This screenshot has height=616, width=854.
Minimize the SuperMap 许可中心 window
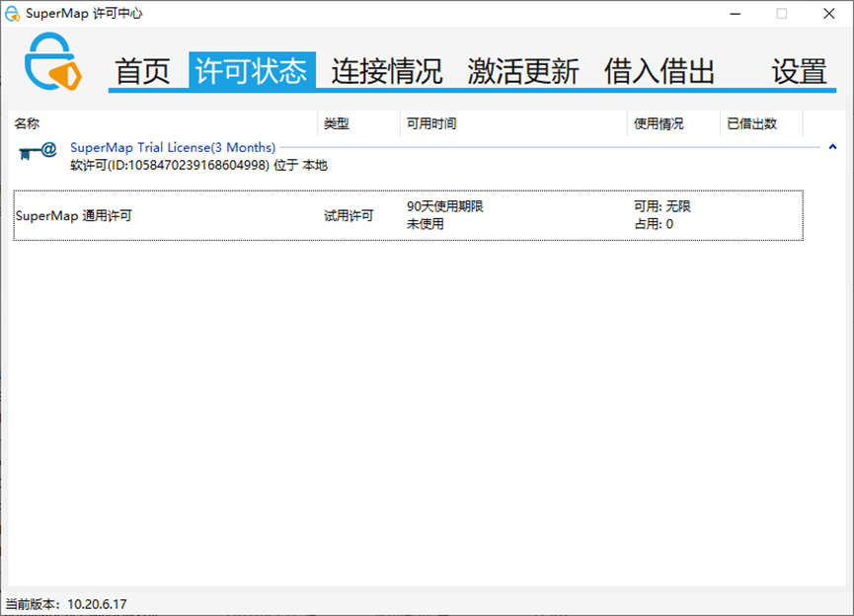point(736,14)
